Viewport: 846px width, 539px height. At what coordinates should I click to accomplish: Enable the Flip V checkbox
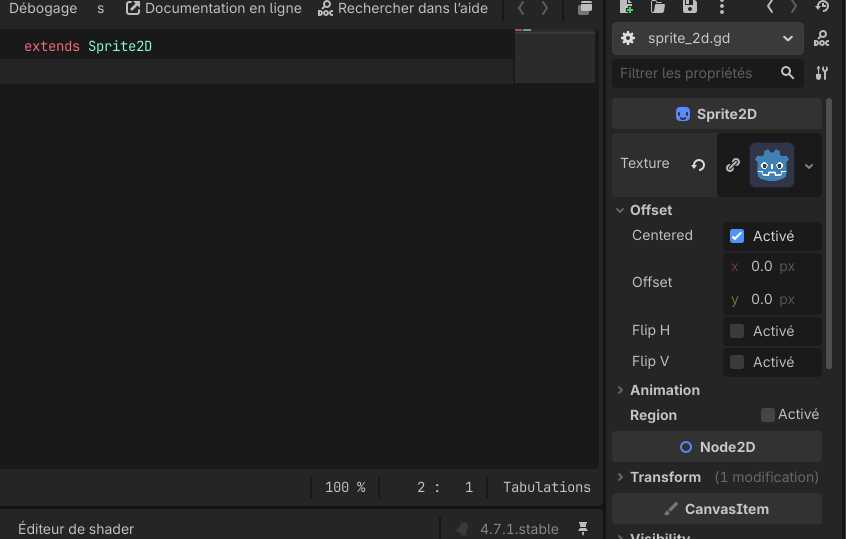point(736,362)
